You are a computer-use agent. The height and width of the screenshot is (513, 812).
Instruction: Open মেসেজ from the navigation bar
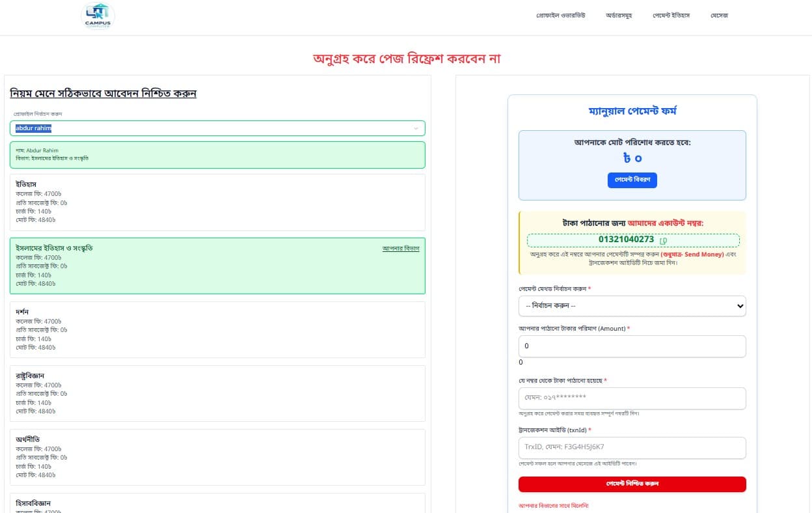coord(719,15)
